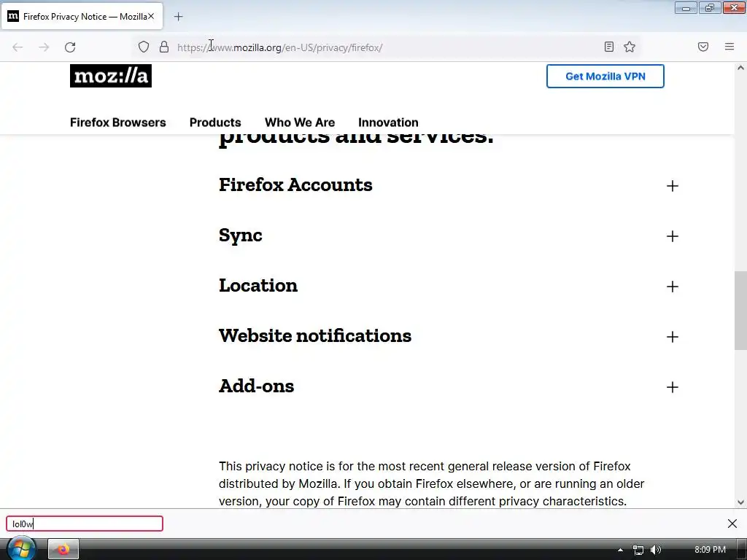Open the network tray icon

tap(638, 550)
